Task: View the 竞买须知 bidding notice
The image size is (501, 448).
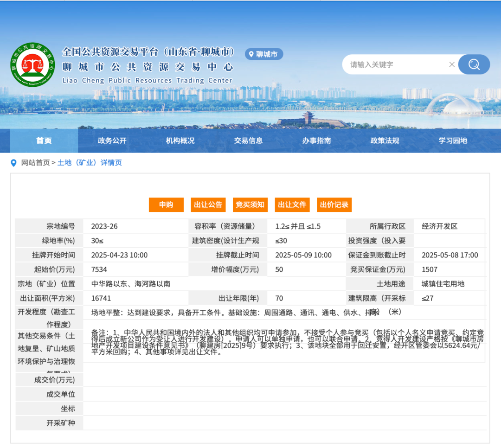Action: tap(250, 205)
